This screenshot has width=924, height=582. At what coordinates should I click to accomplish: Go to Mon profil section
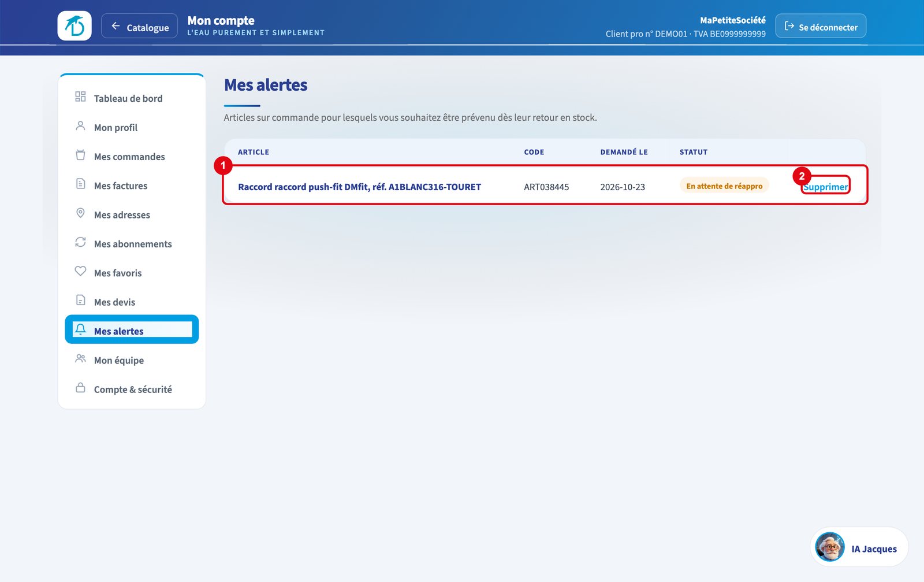(x=132, y=127)
